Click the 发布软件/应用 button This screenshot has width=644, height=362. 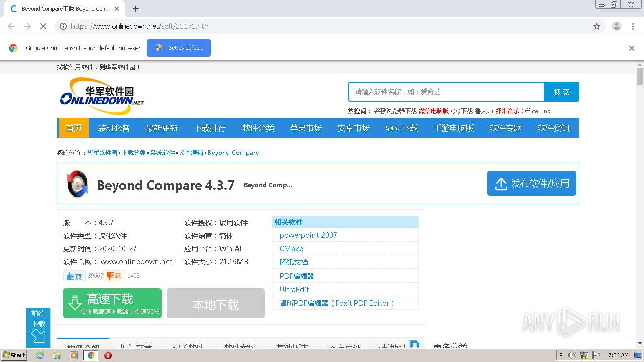(531, 184)
